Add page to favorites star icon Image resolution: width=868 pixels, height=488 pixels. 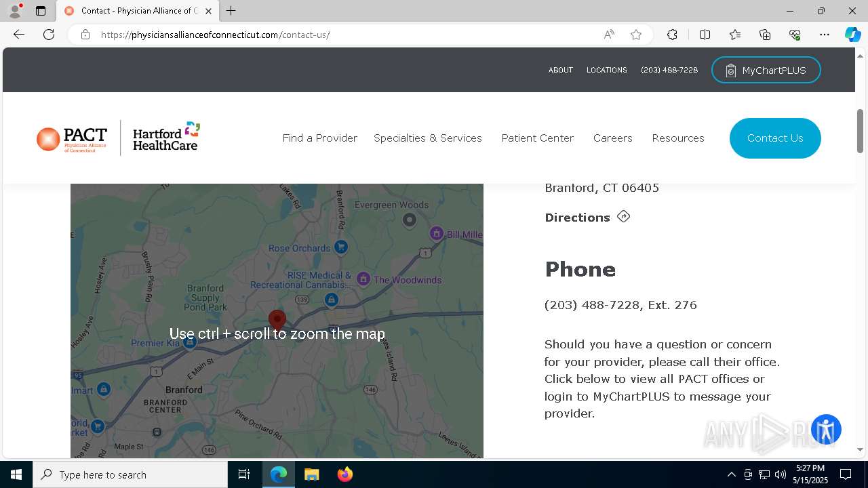636,35
